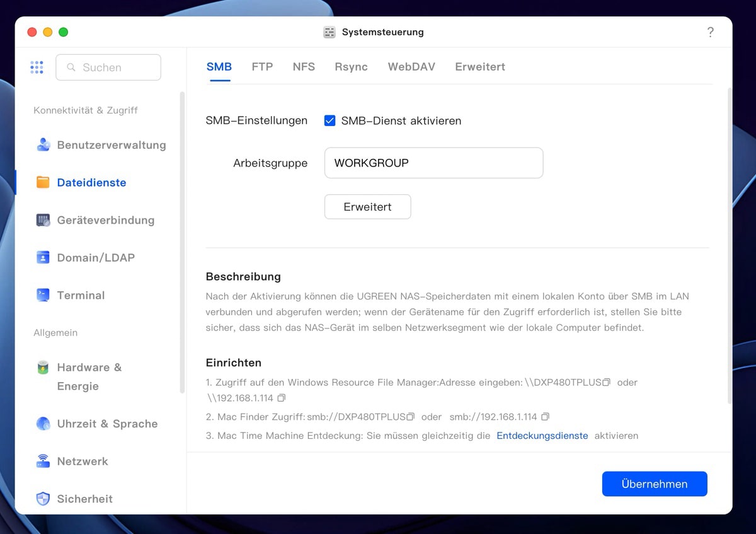The image size is (756, 534).
Task: Select the Dateidienste folder icon
Action: (x=43, y=183)
